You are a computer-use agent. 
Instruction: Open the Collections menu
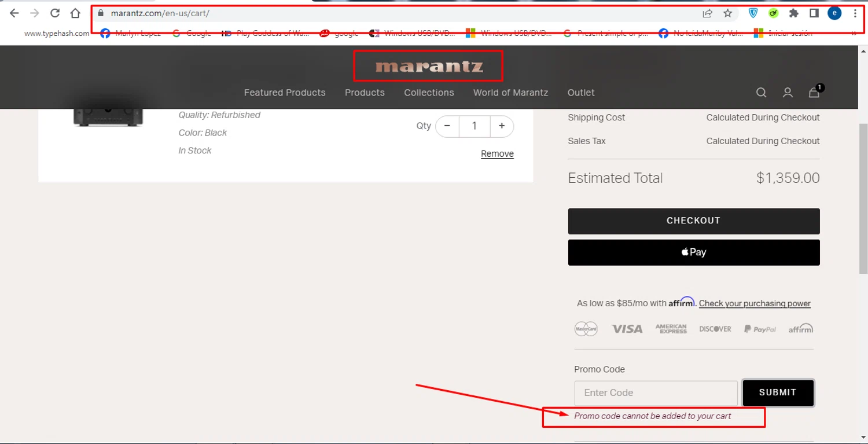[x=429, y=93]
